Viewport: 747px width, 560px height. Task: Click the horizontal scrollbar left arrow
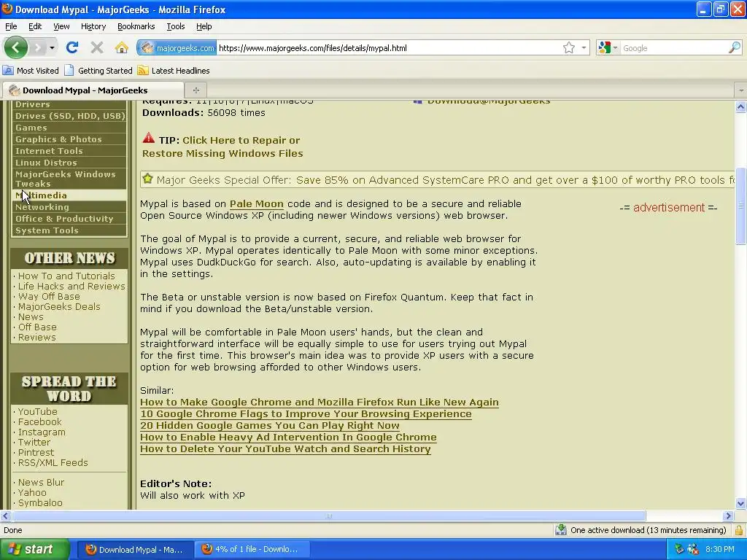[6, 516]
